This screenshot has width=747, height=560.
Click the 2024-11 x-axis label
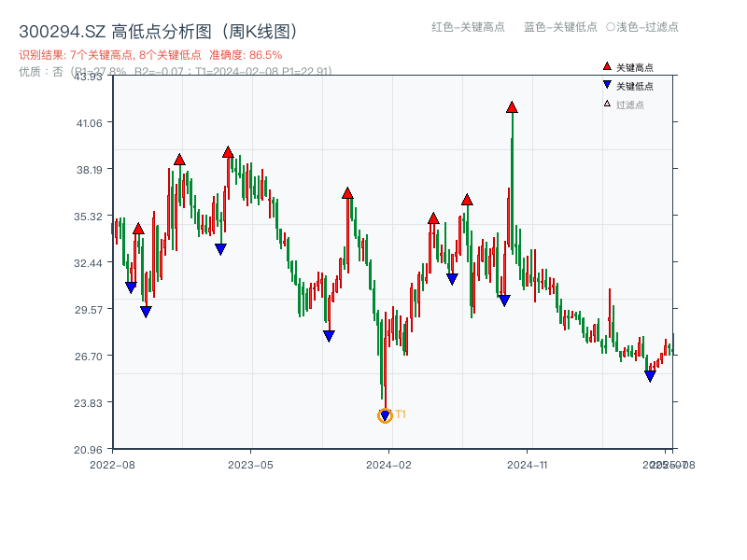(527, 465)
